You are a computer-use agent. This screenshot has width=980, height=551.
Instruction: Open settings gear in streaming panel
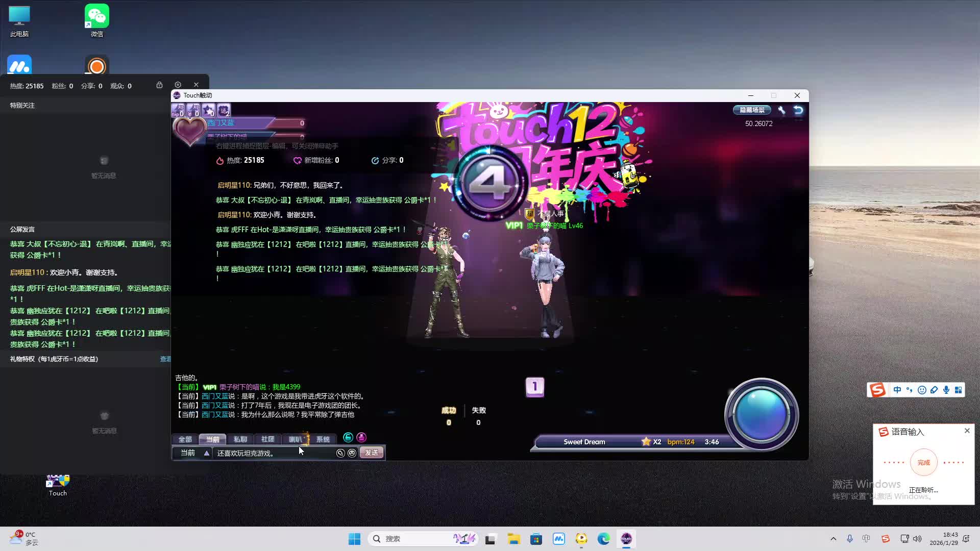coord(178,85)
